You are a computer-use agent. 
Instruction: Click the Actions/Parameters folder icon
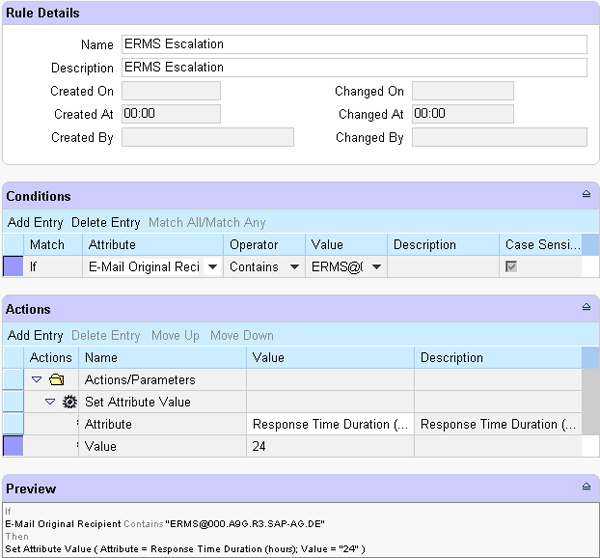pyautogui.click(x=56, y=380)
